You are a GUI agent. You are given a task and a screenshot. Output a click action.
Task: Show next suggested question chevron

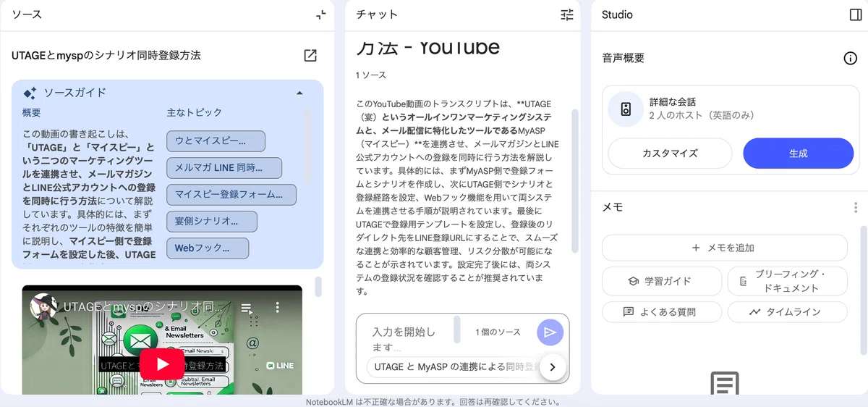click(553, 367)
